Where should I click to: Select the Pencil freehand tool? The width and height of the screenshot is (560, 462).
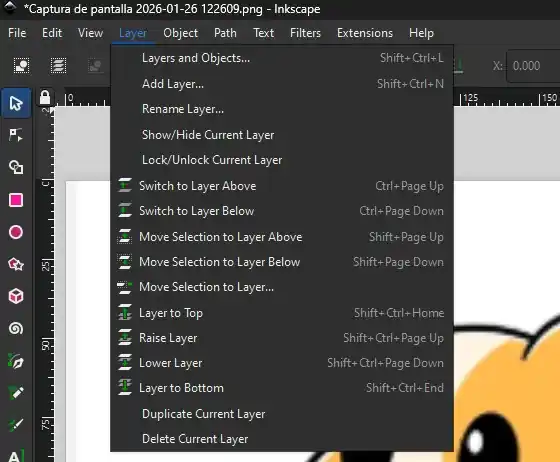coord(16,393)
